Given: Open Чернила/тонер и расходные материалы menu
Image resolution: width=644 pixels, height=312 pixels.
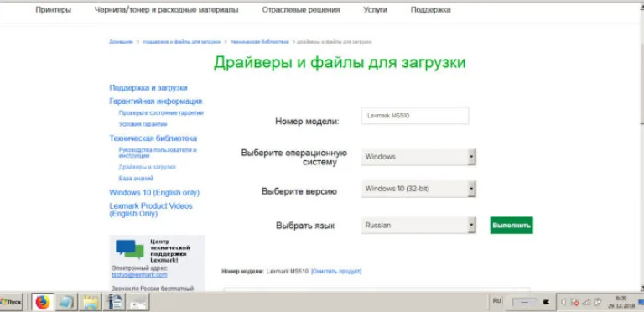Looking at the screenshot, I should [166, 10].
